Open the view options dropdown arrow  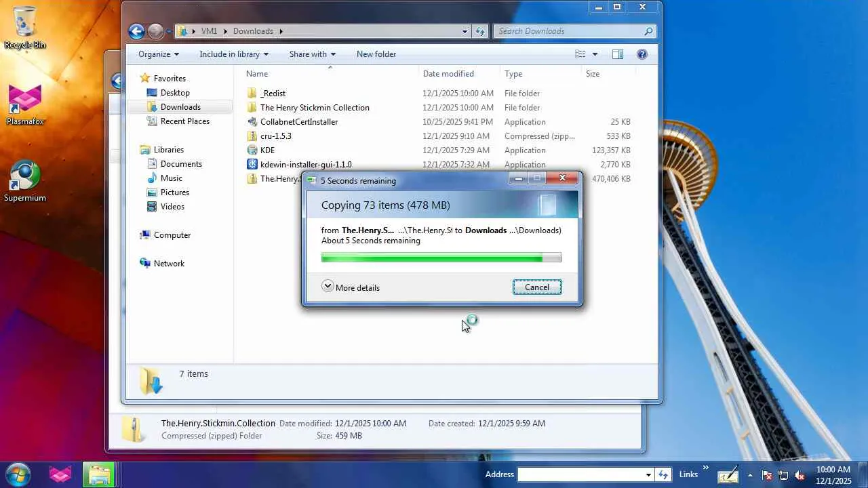(595, 54)
